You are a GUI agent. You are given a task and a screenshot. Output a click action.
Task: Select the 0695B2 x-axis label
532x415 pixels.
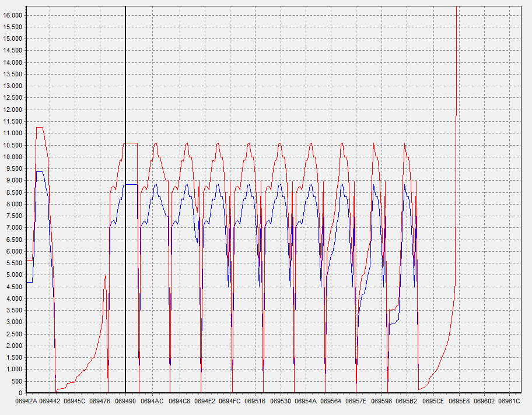click(x=407, y=402)
